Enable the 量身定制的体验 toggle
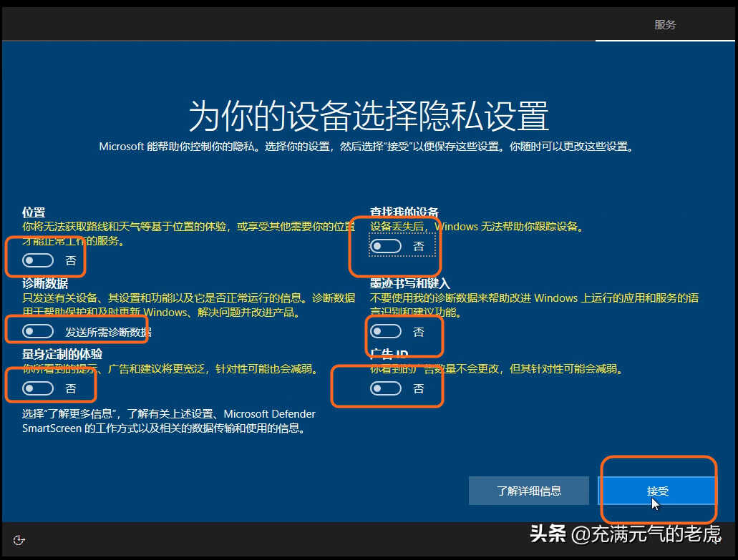Viewport: 738px width, 560px height. coord(38,388)
